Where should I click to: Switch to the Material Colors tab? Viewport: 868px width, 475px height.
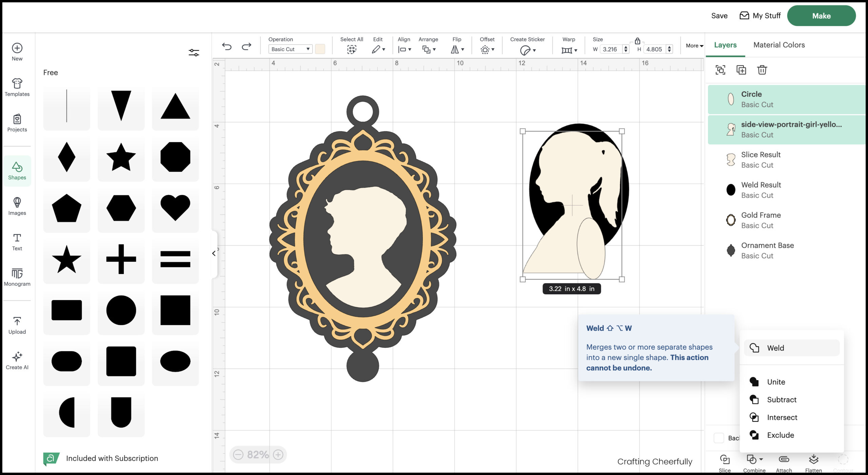tap(779, 45)
